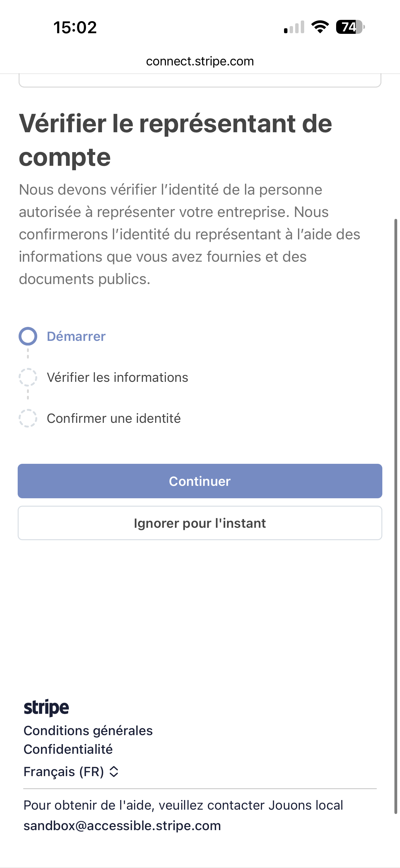The image size is (400, 868).
Task: Select the Confirmer une identité step
Action: [113, 418]
